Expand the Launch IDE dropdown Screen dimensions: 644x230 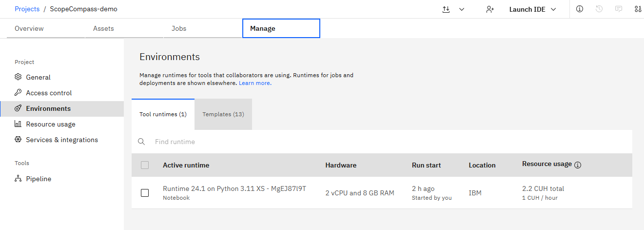point(532,9)
